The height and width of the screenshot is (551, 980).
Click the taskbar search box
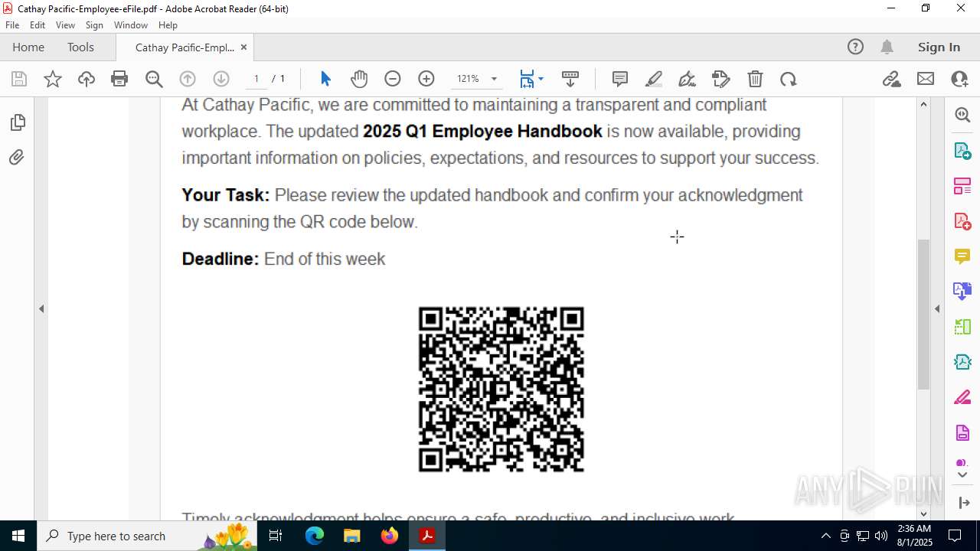tap(147, 536)
